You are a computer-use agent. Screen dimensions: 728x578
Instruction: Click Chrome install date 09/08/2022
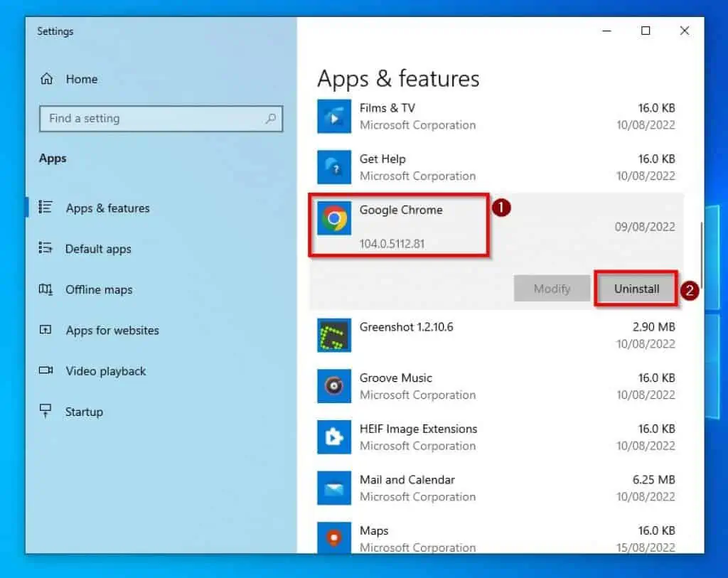(x=645, y=227)
